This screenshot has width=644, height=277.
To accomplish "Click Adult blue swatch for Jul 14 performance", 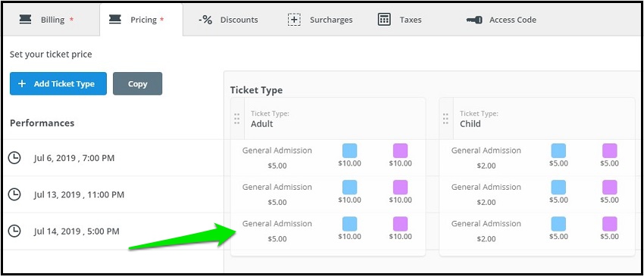I will [349, 224].
